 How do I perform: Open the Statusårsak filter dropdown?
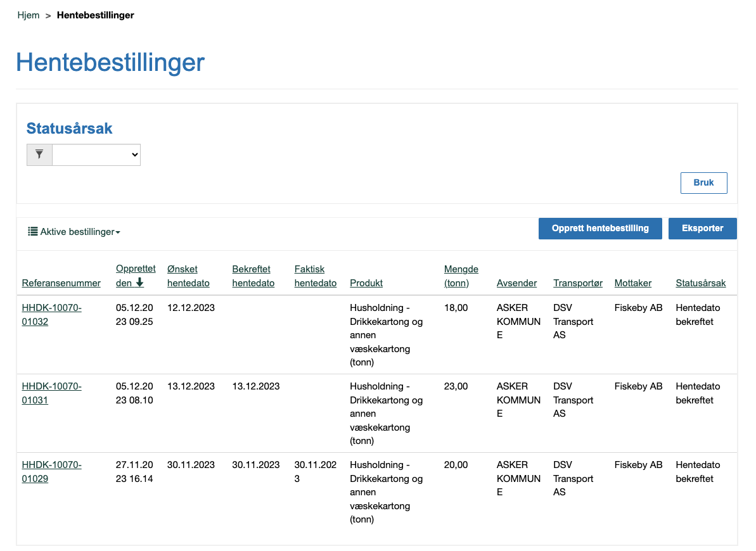tap(96, 155)
